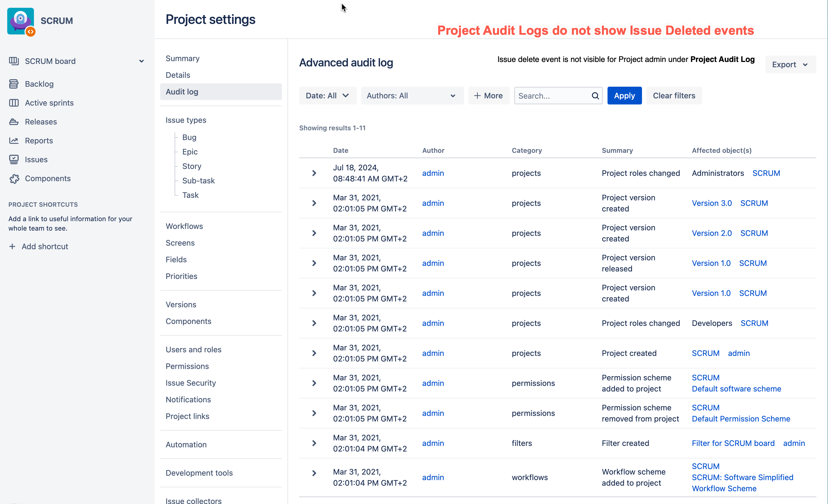Open Reports using the chart icon

[x=14, y=140]
